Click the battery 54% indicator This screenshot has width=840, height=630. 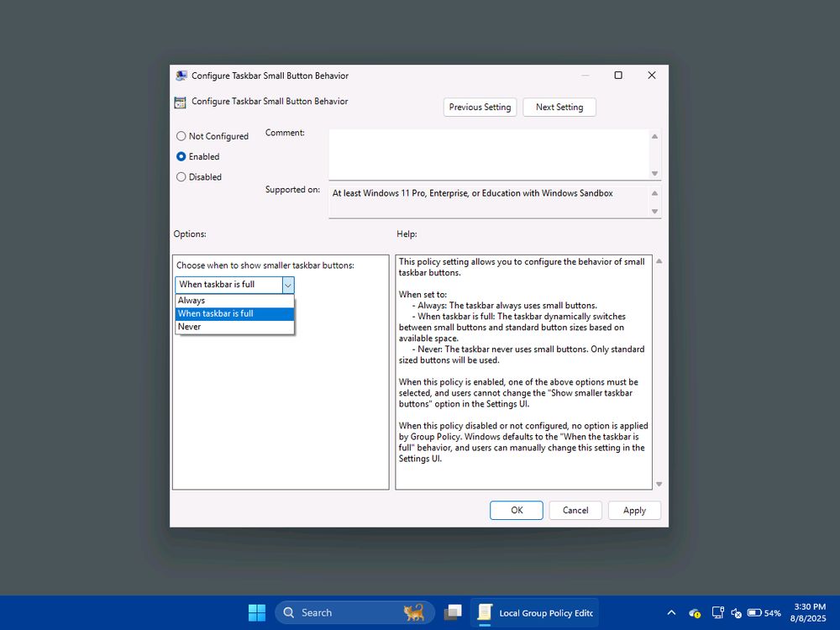[x=764, y=612]
